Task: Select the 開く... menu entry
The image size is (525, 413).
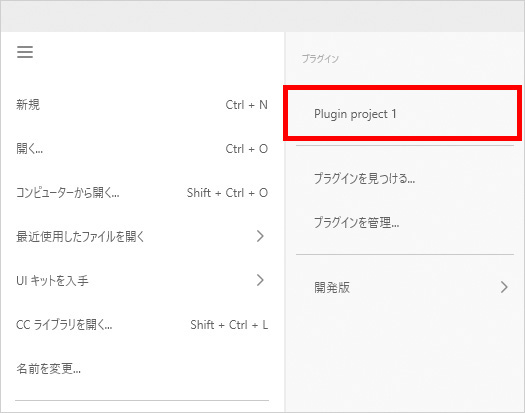Action: point(29,149)
